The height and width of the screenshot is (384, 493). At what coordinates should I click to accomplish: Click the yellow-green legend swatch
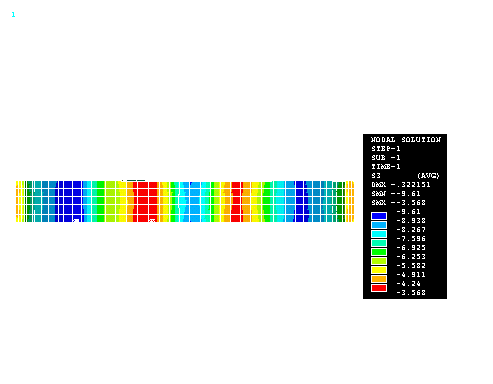pyautogui.click(x=379, y=261)
